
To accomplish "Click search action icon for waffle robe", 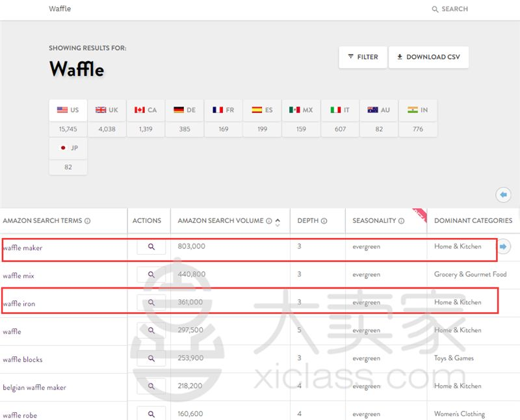I will click(x=151, y=414).
